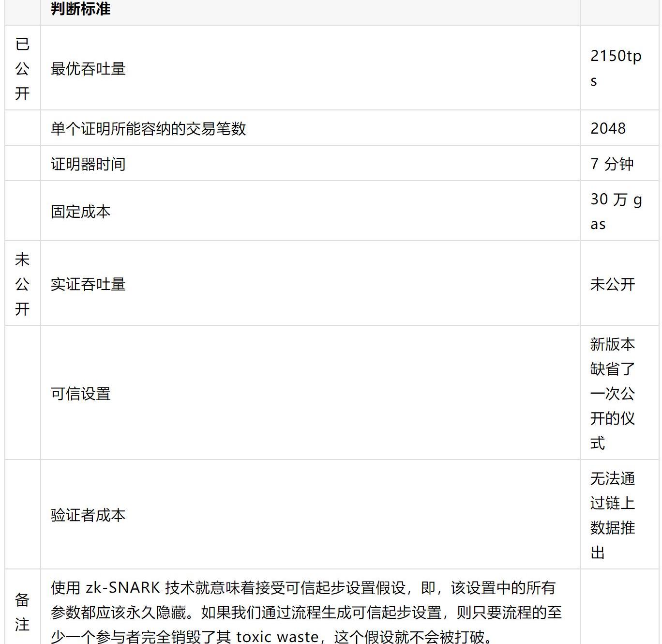Select the 30 万 gas value cell

pyautogui.click(x=616, y=211)
